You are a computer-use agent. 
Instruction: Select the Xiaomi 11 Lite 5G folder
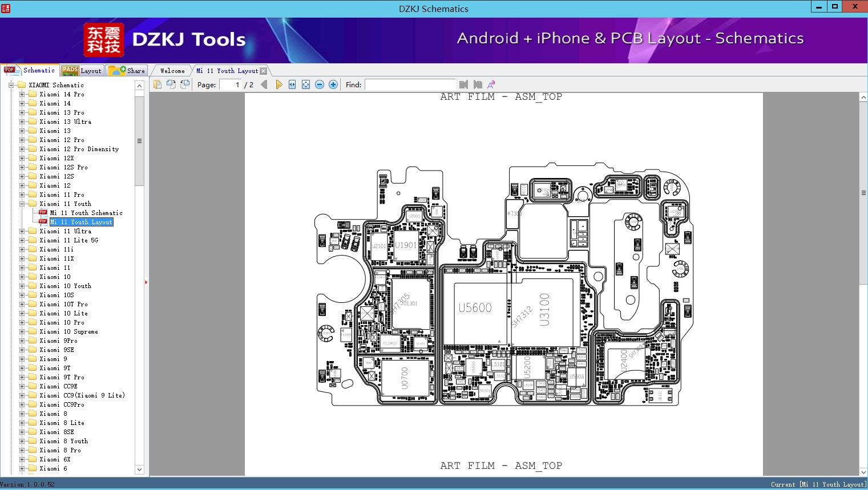[69, 240]
